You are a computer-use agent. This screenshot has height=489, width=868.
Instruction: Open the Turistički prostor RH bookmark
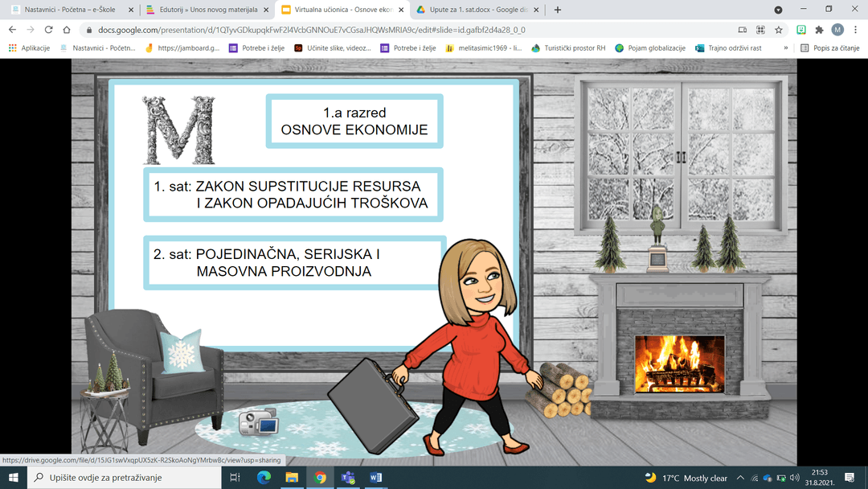tap(567, 48)
